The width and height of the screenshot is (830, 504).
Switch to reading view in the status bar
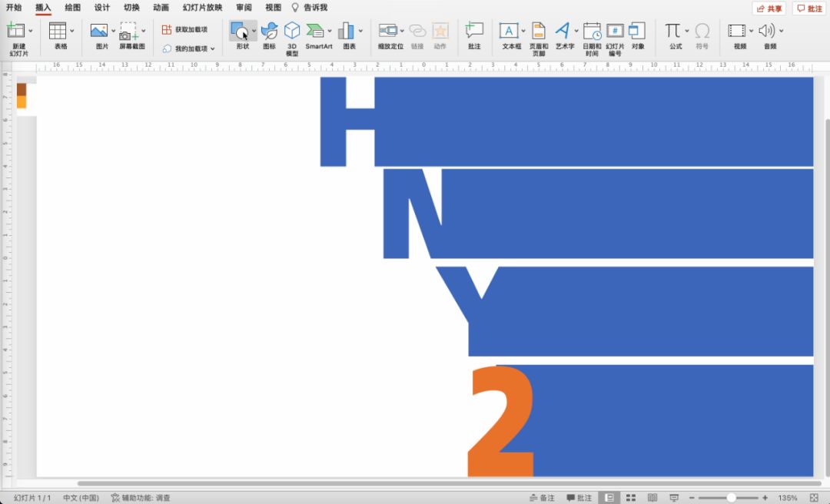[652, 498]
